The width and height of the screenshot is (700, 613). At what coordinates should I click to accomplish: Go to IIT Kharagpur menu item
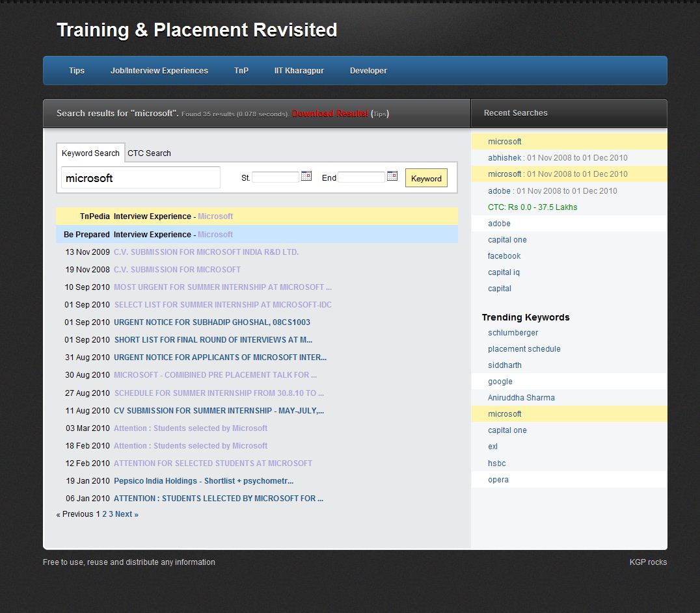tap(299, 70)
